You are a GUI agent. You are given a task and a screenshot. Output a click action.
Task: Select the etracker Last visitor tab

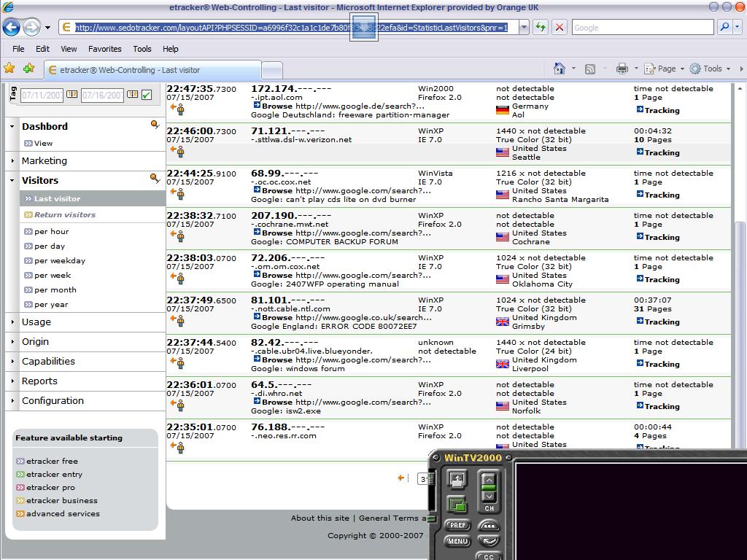click(152, 70)
